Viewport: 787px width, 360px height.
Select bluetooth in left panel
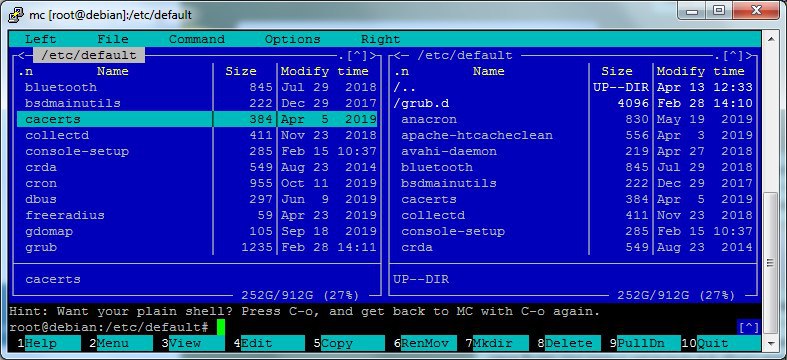pyautogui.click(x=197, y=87)
